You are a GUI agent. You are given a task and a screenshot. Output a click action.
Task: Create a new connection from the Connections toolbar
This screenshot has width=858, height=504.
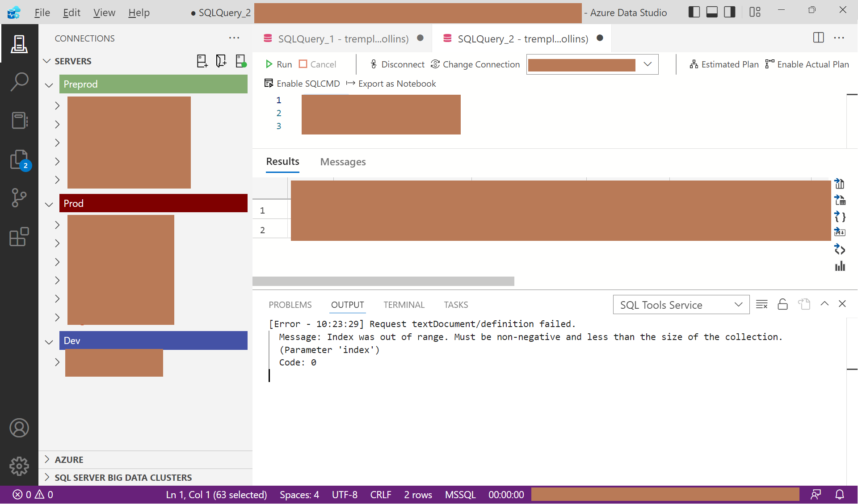click(x=202, y=61)
